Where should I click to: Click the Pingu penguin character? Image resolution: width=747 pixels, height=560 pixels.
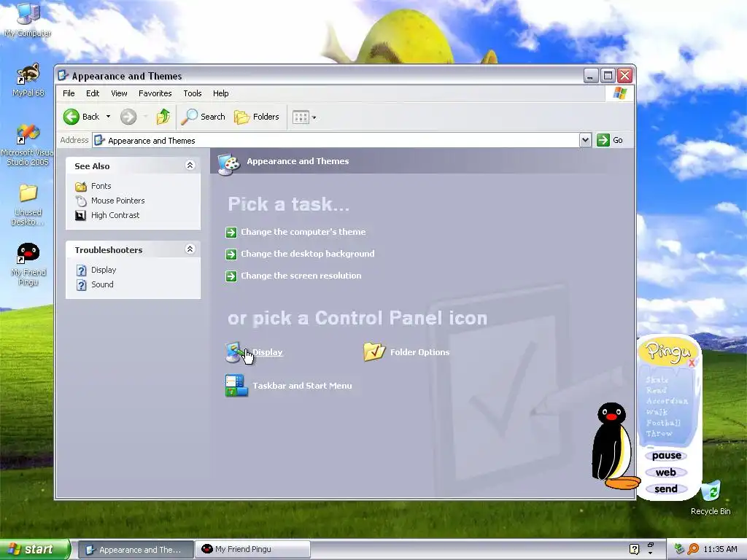click(614, 446)
